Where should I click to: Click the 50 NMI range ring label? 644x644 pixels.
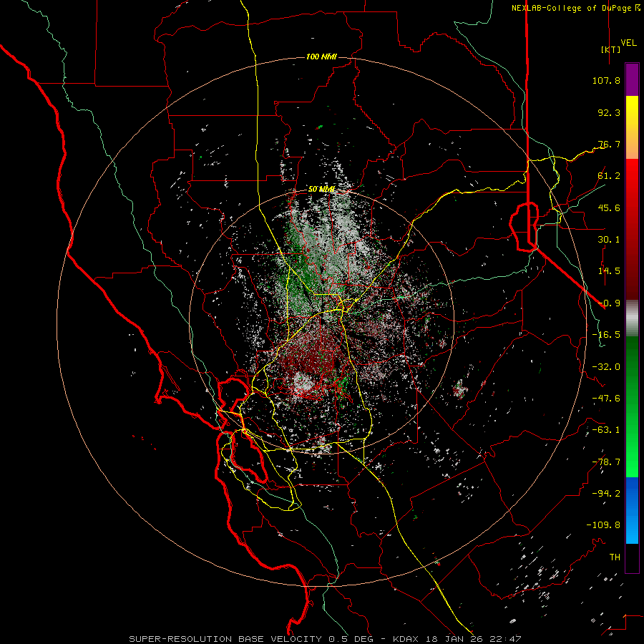coord(321,190)
